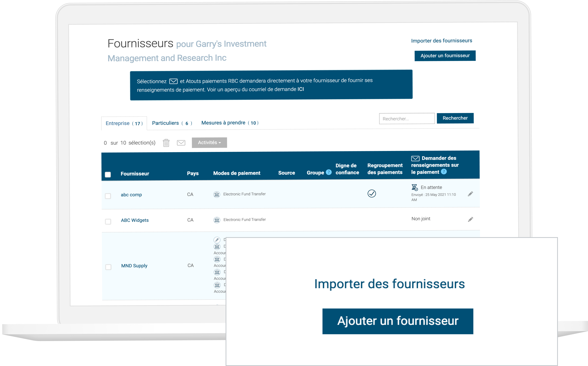Click the hourglass pending icon for abc comp
The height and width of the screenshot is (366, 588).
pyautogui.click(x=415, y=187)
